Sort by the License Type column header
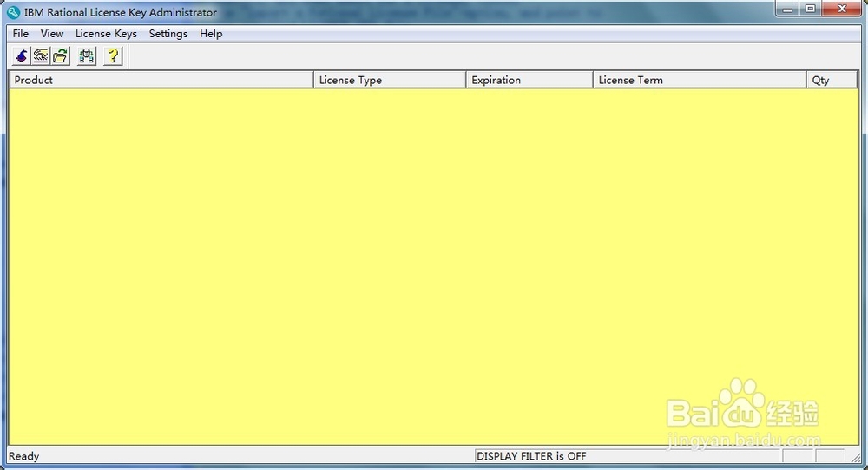The height and width of the screenshot is (470, 868). [x=390, y=80]
